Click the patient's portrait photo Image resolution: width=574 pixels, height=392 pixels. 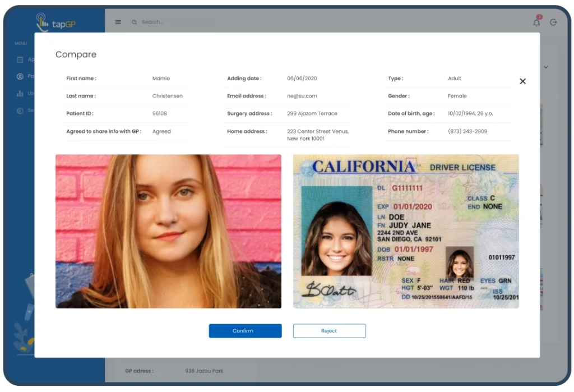tap(168, 231)
